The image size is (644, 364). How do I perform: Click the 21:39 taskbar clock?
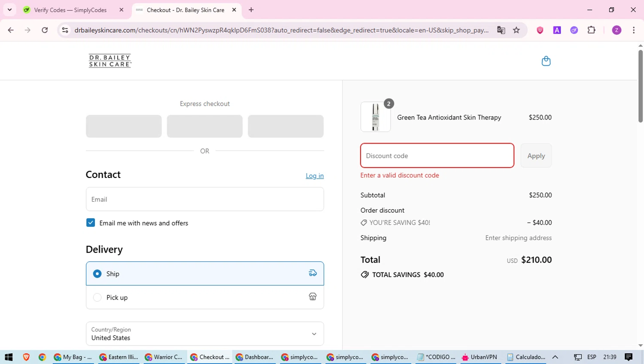coord(610,357)
